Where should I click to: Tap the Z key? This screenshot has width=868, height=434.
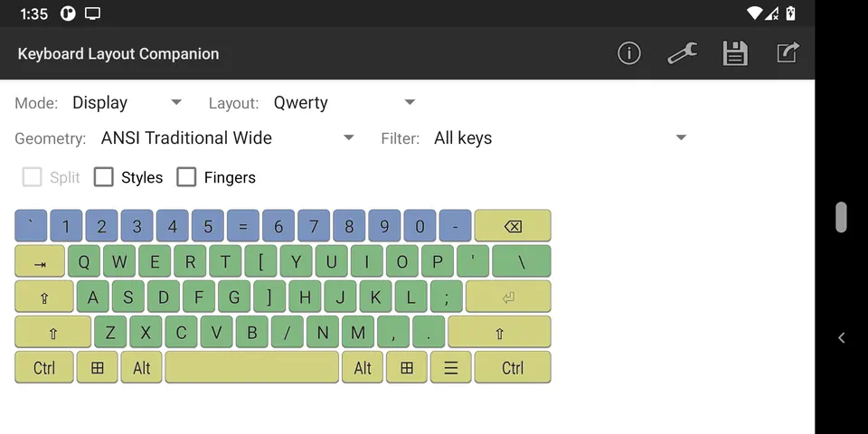point(110,332)
